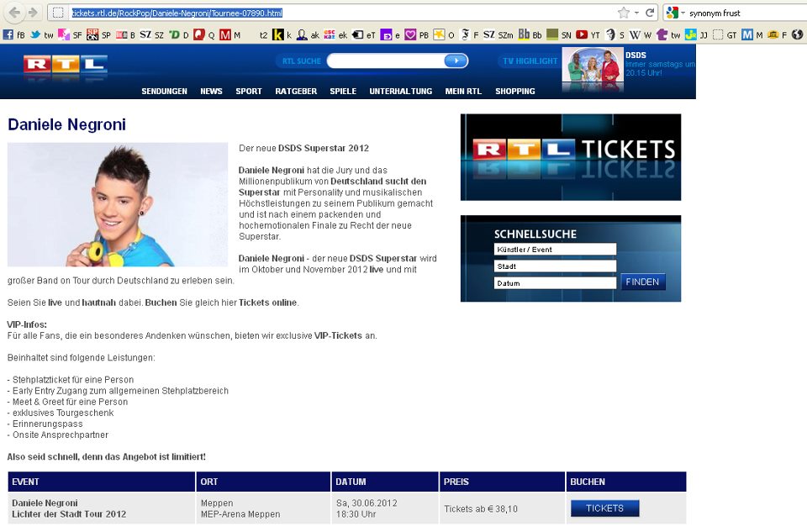Open the 'SZm' bookmark

(498, 35)
